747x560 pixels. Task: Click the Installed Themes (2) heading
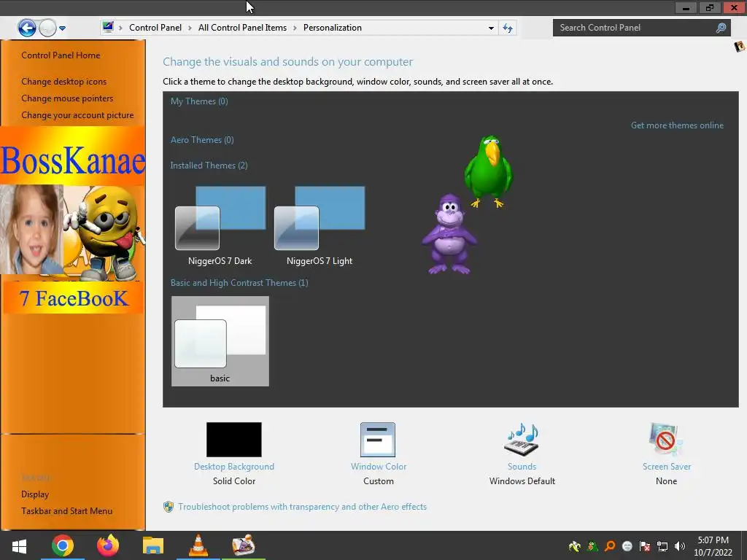[209, 166]
